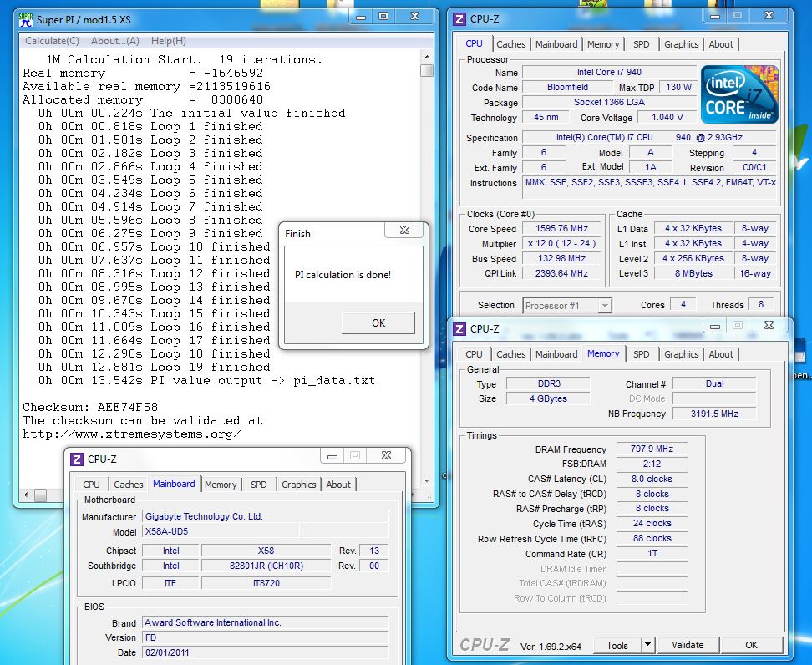Select Caches tab in the bottom-left CPU-Z window
The height and width of the screenshot is (665, 812).
coord(128,485)
